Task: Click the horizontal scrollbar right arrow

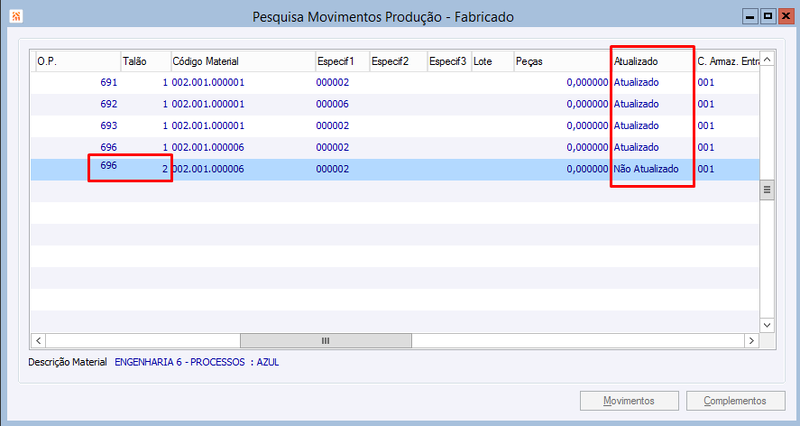Action: click(752, 341)
